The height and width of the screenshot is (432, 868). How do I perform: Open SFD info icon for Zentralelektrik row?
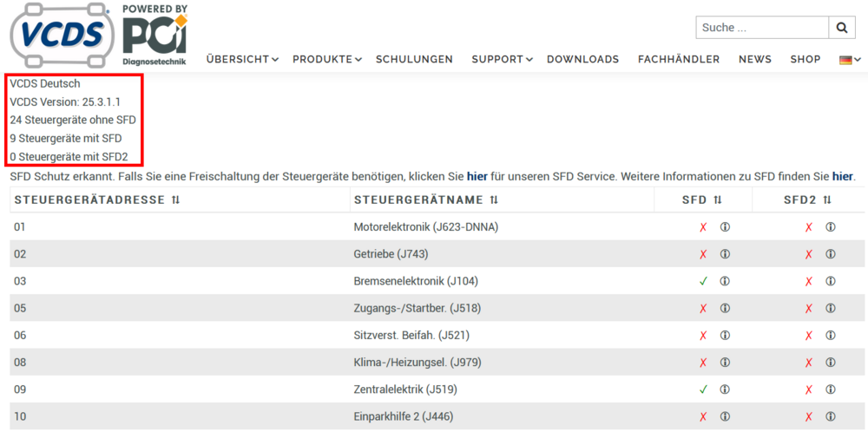click(725, 389)
